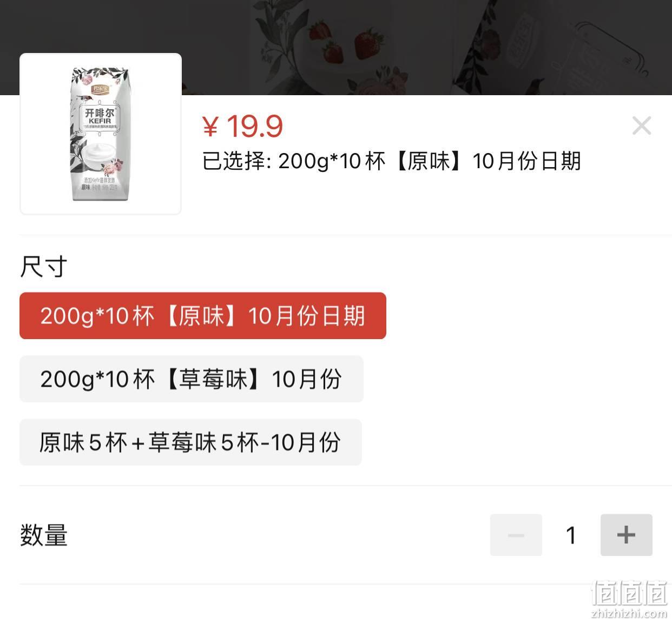Image resolution: width=672 pixels, height=623 pixels.
Task: Click the ¥19.9 price text
Action: pos(242,126)
